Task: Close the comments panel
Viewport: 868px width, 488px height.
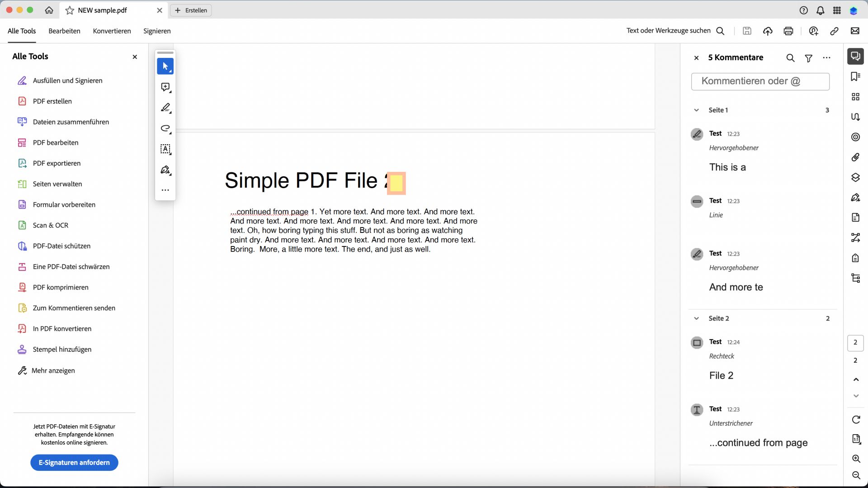Action: pyautogui.click(x=696, y=58)
